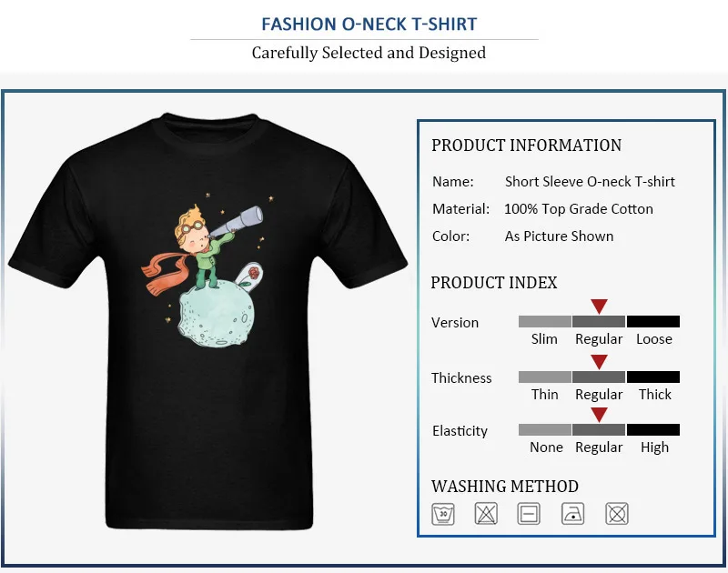Click the red arrow above Elasticity bar
Screen dimensions: 728x573
pos(599,415)
